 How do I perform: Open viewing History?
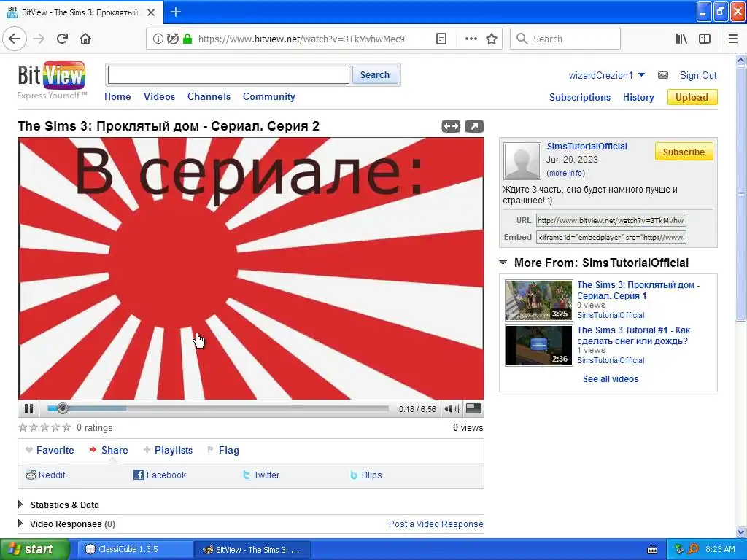638,97
